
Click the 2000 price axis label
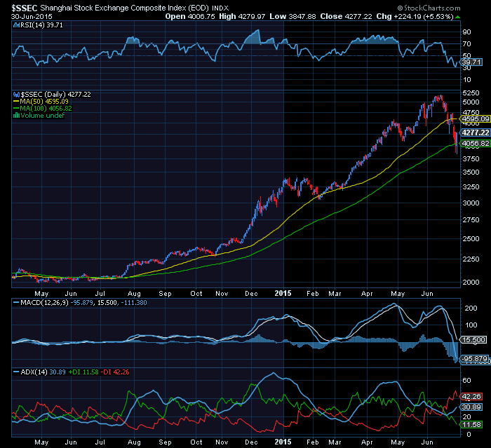click(x=471, y=282)
